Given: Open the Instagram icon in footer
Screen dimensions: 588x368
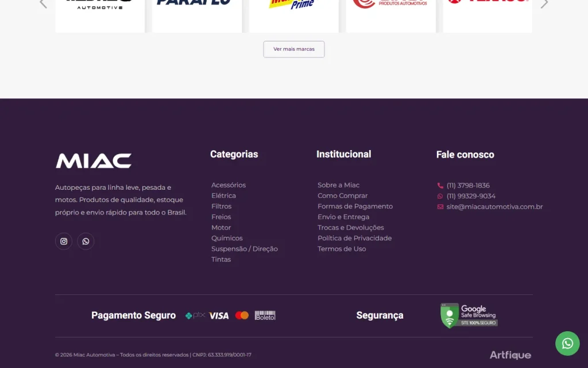Looking at the screenshot, I should click(64, 241).
